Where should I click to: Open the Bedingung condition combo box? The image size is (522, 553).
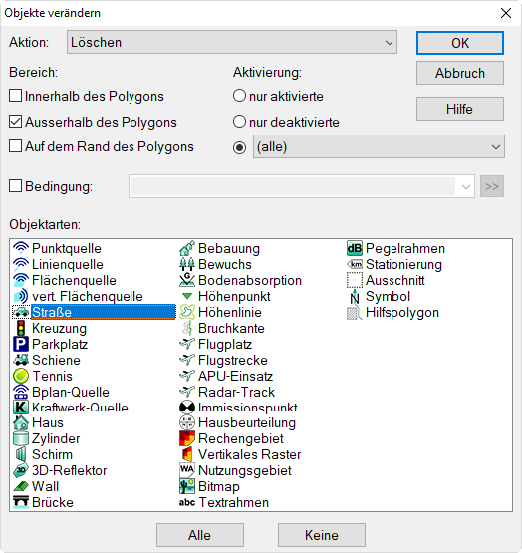[x=302, y=186]
